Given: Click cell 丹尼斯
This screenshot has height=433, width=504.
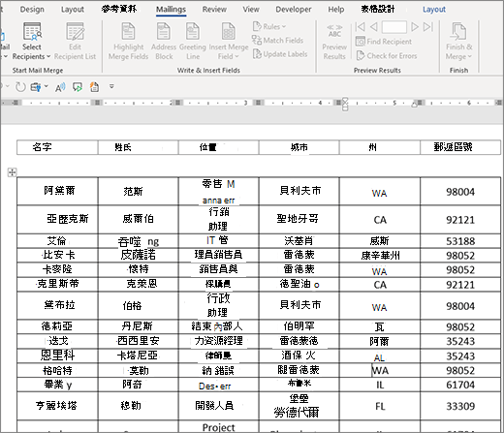Looking at the screenshot, I should tap(138, 326).
